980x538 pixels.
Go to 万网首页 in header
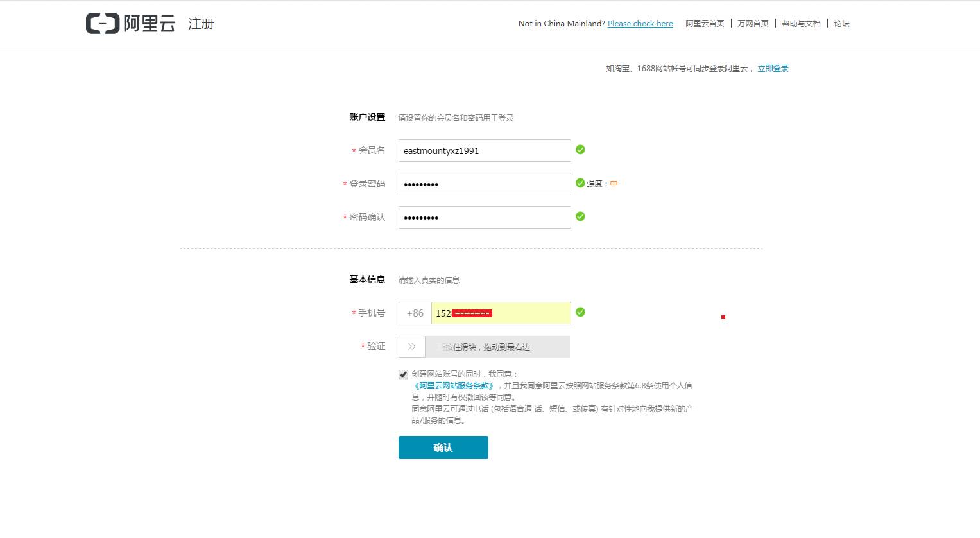click(x=753, y=24)
